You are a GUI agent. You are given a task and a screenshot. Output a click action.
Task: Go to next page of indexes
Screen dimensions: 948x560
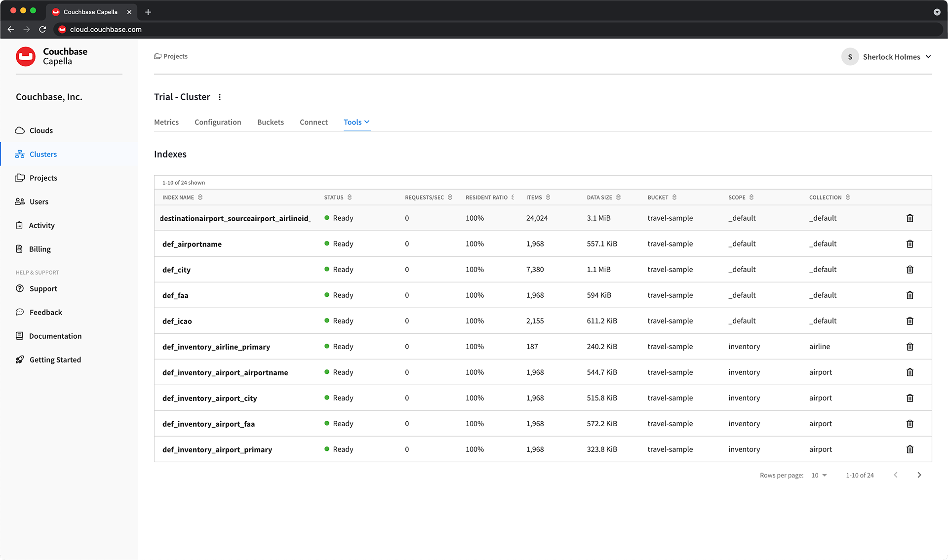tap(919, 475)
